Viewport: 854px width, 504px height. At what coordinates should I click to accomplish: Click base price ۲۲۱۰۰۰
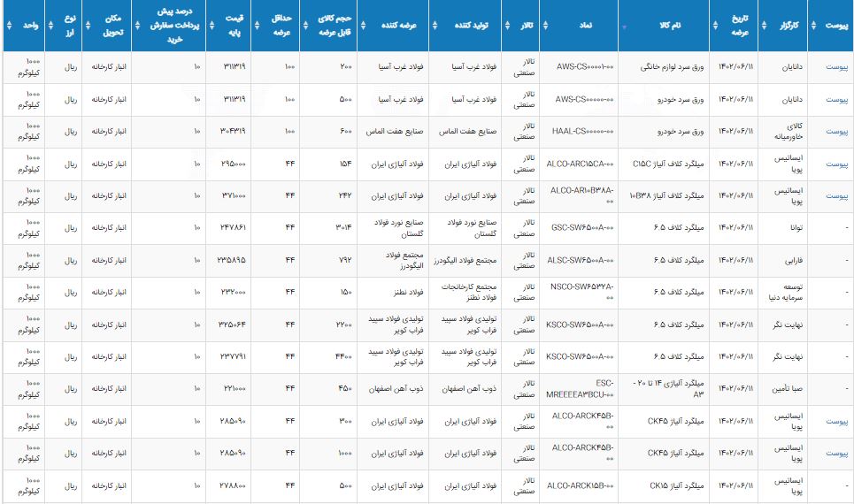(x=235, y=389)
